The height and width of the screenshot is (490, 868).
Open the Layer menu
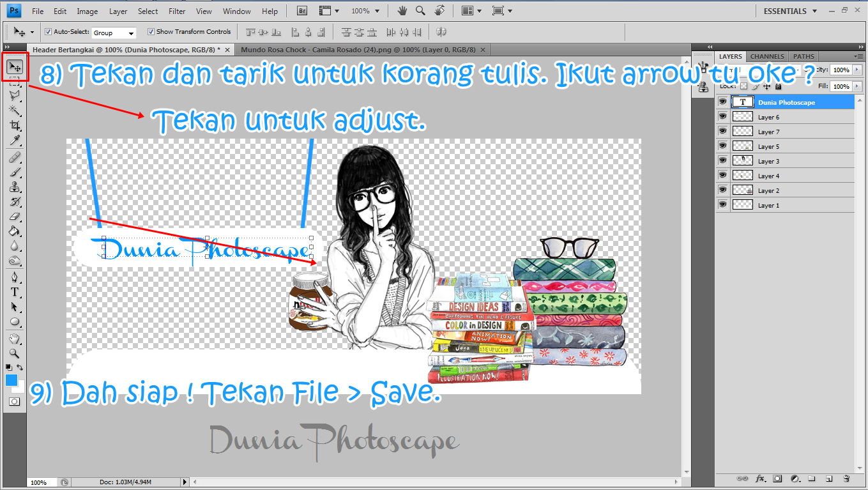pyautogui.click(x=118, y=11)
